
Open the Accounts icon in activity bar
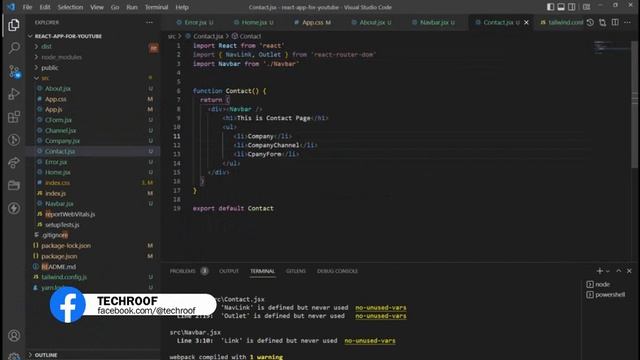14,336
